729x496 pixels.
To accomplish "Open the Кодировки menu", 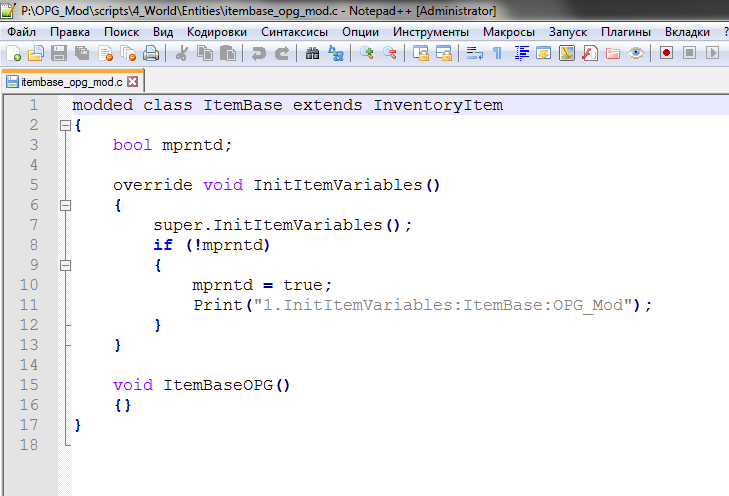I will [x=217, y=32].
